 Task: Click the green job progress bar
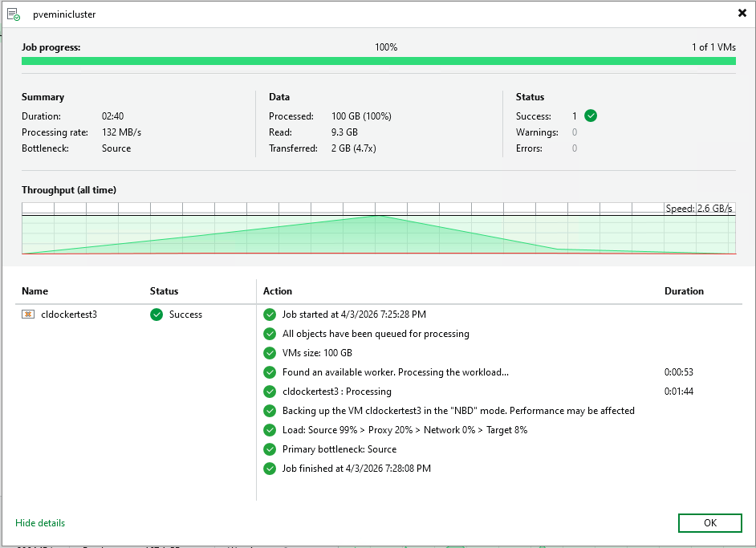tap(378, 61)
